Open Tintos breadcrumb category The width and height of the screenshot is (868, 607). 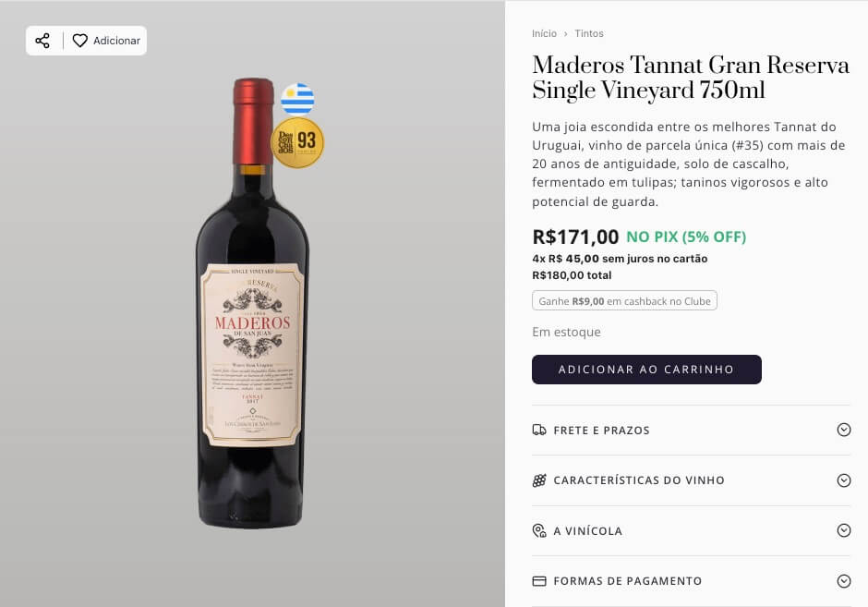pyautogui.click(x=589, y=33)
